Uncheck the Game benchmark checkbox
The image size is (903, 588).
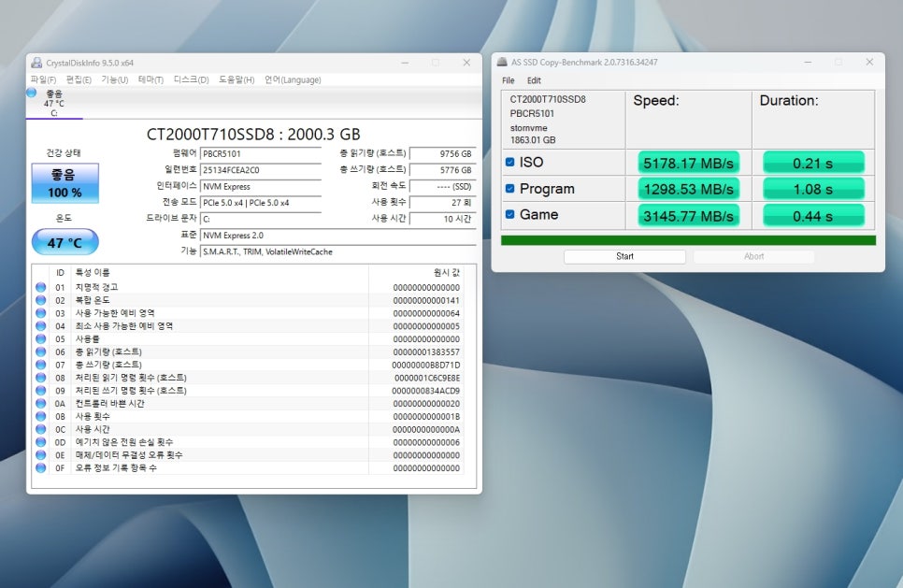click(509, 214)
